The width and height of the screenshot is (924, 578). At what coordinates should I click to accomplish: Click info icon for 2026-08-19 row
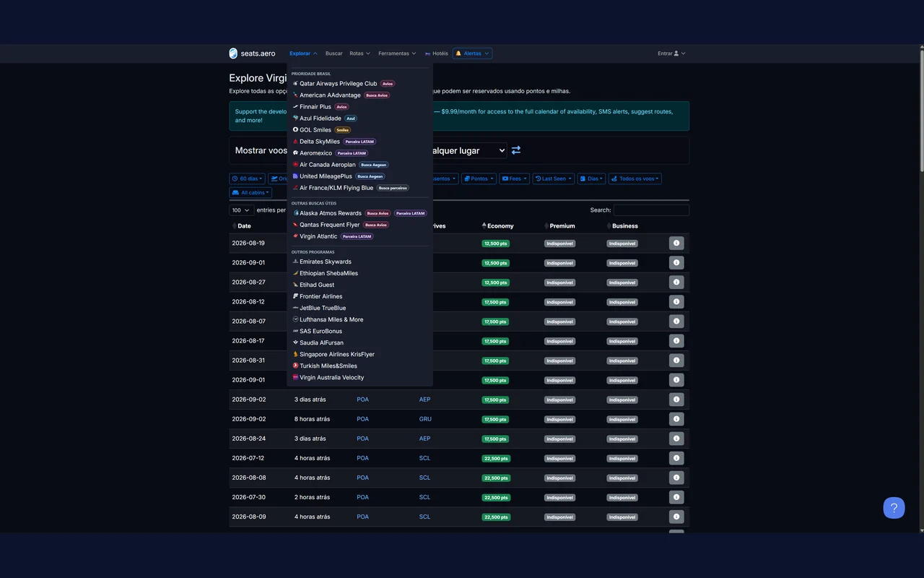point(676,243)
